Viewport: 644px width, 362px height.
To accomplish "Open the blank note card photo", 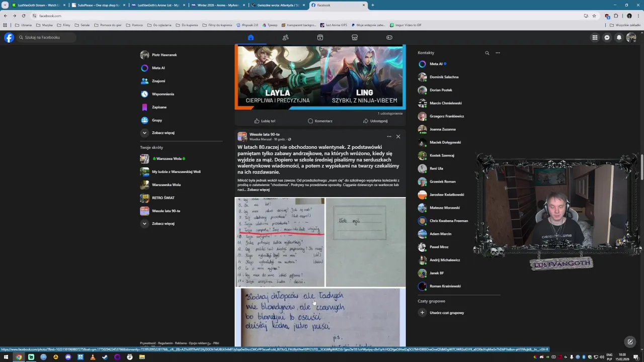I will point(366,242).
